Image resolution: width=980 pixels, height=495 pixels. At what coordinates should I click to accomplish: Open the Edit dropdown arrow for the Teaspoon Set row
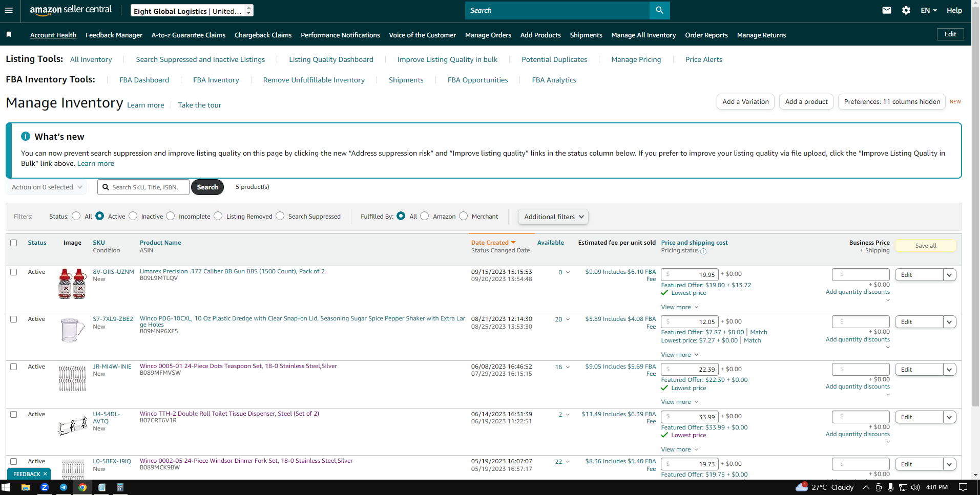pyautogui.click(x=949, y=370)
